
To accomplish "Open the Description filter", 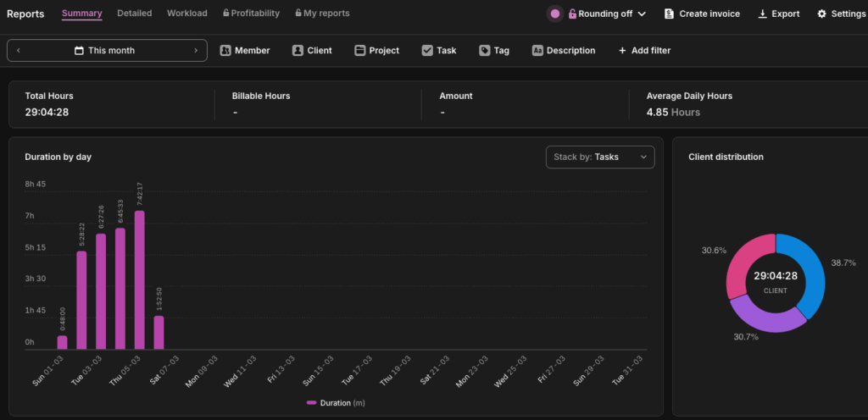I will [563, 51].
